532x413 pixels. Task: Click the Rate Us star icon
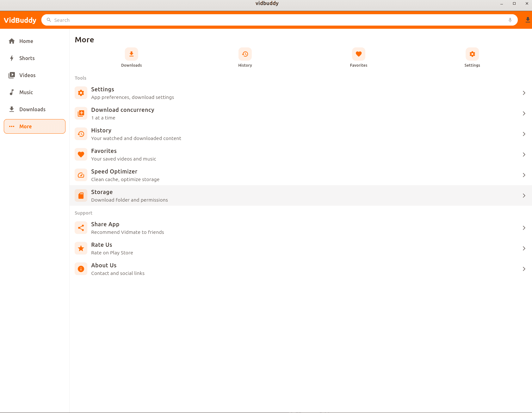click(81, 248)
